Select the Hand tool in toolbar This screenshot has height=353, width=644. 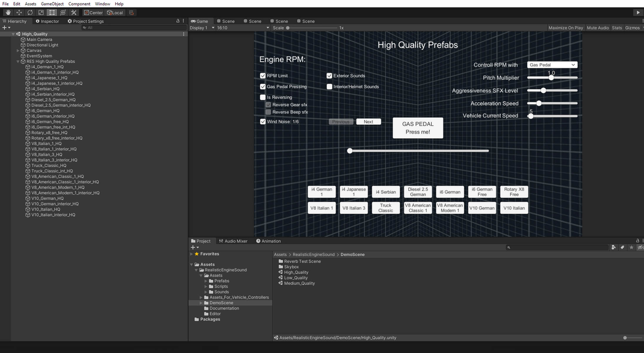click(x=8, y=12)
